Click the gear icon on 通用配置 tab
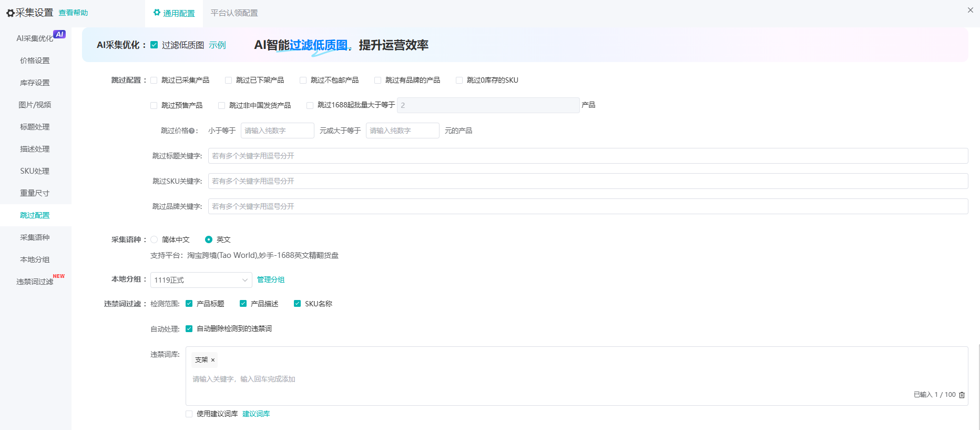The height and width of the screenshot is (430, 980). point(157,13)
